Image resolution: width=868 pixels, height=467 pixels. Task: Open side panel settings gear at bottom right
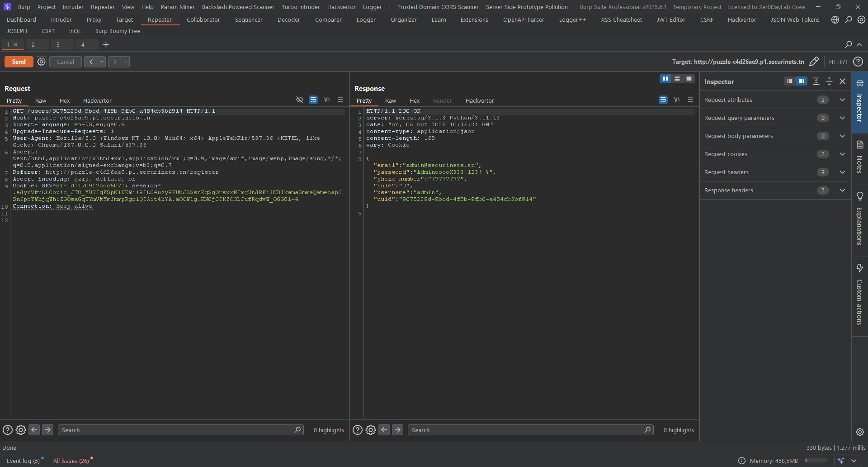point(860,432)
